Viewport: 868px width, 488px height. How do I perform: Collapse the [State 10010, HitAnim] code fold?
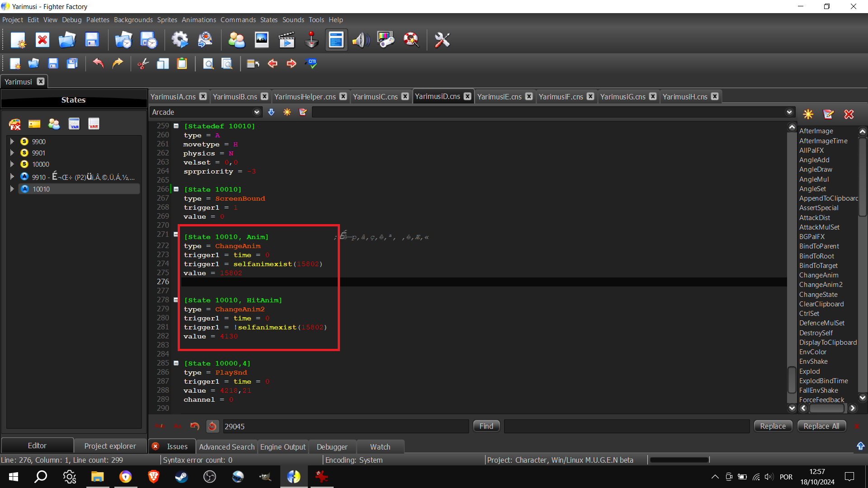click(176, 300)
